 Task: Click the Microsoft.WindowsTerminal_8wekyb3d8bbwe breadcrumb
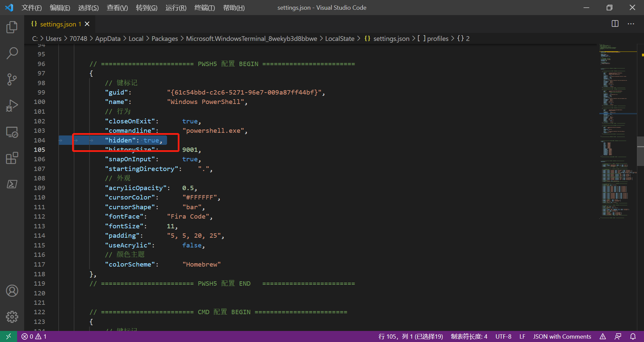(x=252, y=39)
